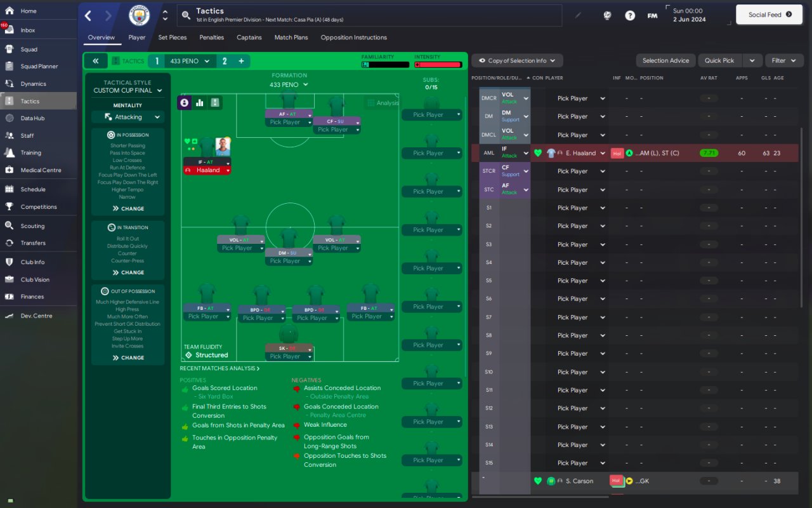Open the Dev. Centre

click(x=38, y=316)
